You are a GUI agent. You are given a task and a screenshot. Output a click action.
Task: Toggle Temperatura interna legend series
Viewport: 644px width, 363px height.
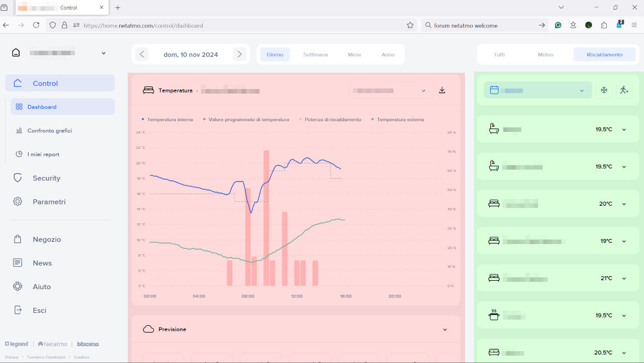(x=169, y=119)
